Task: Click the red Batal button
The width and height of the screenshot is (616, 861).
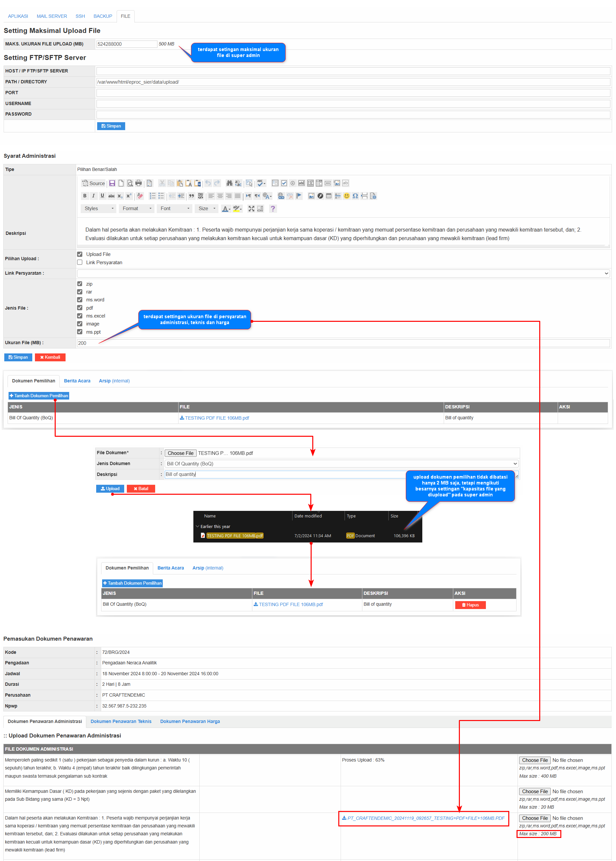Action: coord(141,488)
